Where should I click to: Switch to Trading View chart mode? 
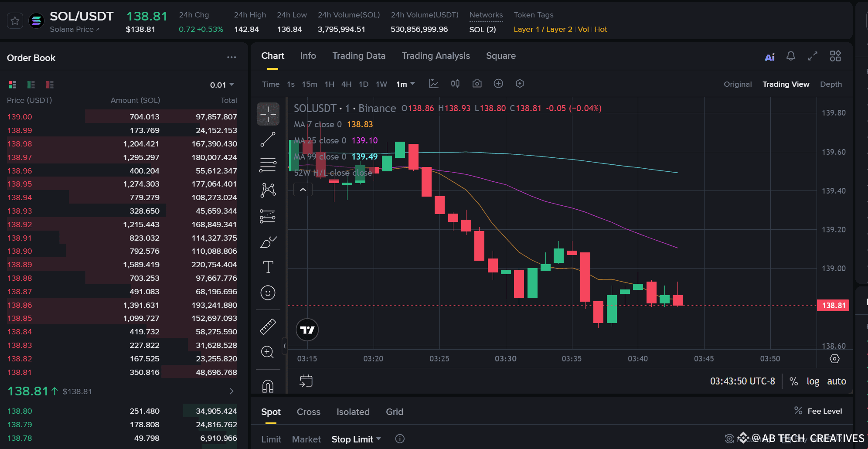tap(786, 84)
